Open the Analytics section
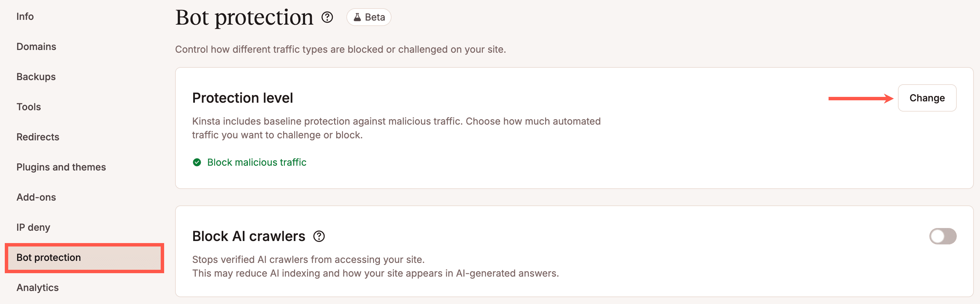This screenshot has height=304, width=980. (37, 288)
